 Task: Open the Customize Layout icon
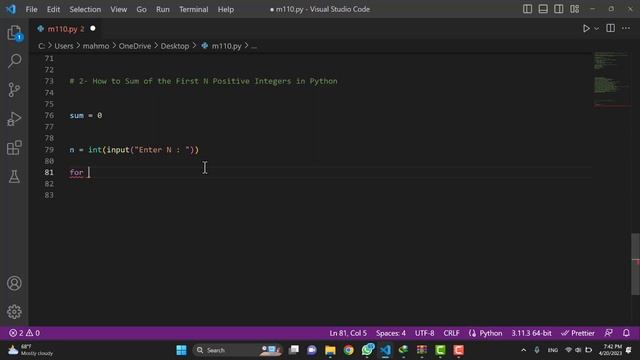click(x=575, y=9)
